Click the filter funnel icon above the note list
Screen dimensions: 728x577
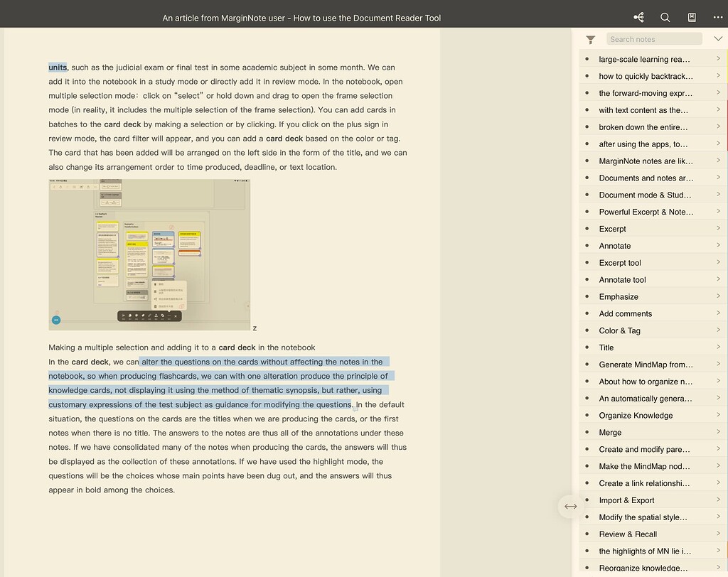590,40
